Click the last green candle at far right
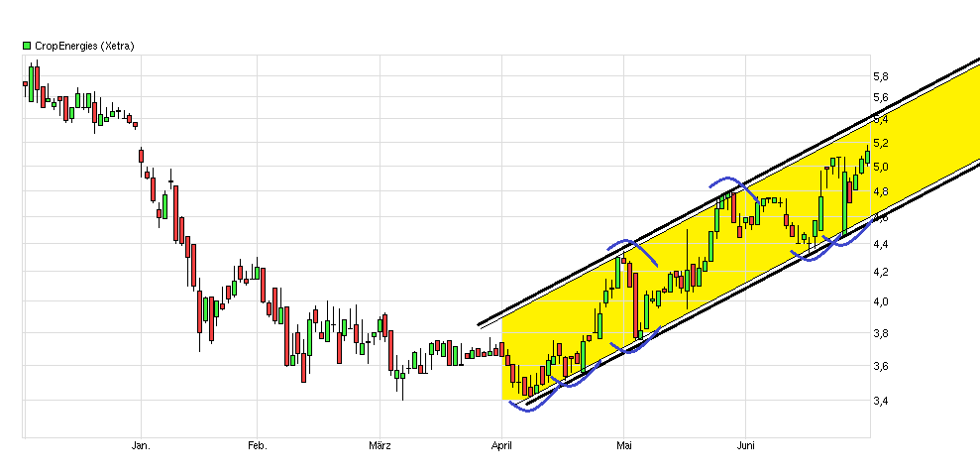This screenshot has height=476, width=980. 867,156
